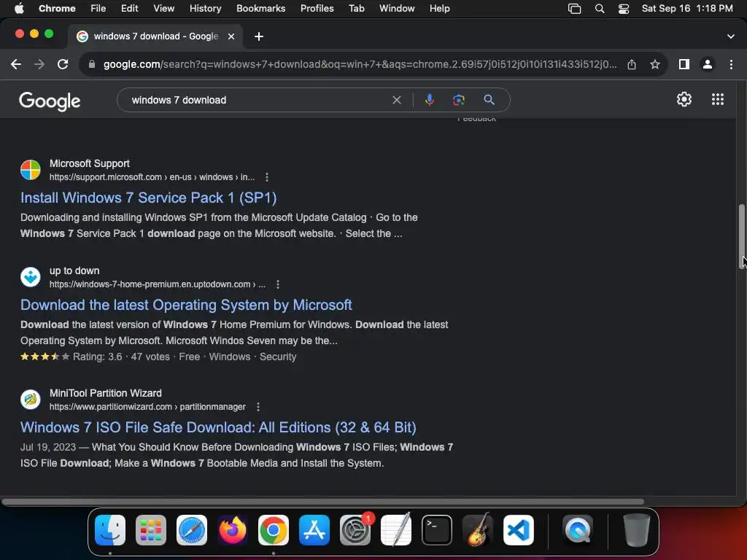
Task: Open Launchpad from the Dock
Action: (x=151, y=530)
